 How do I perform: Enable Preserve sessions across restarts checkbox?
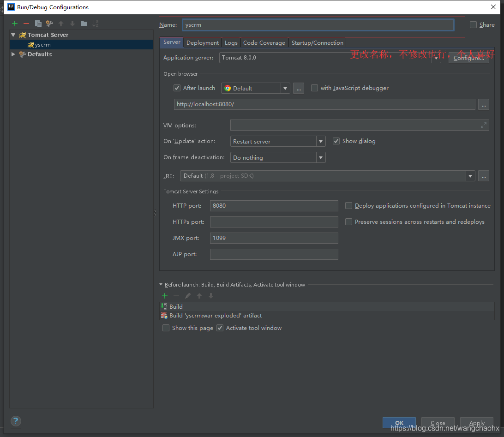(348, 221)
